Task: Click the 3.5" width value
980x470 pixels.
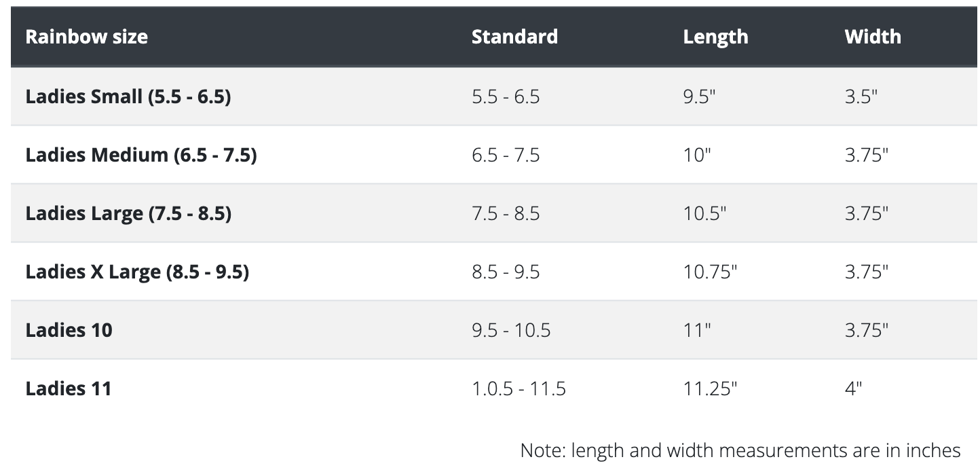Action: [861, 96]
